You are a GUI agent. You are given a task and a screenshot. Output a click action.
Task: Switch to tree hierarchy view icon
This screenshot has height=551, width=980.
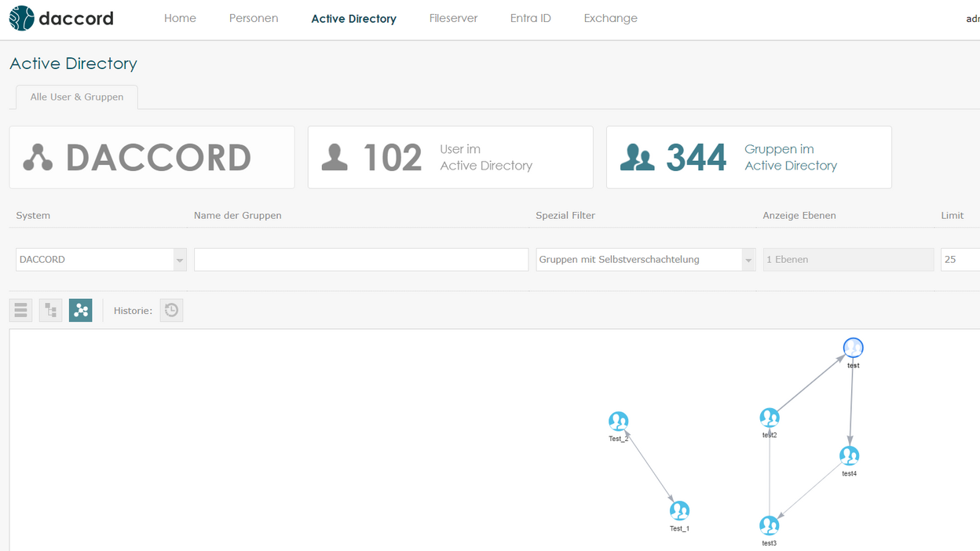(50, 310)
